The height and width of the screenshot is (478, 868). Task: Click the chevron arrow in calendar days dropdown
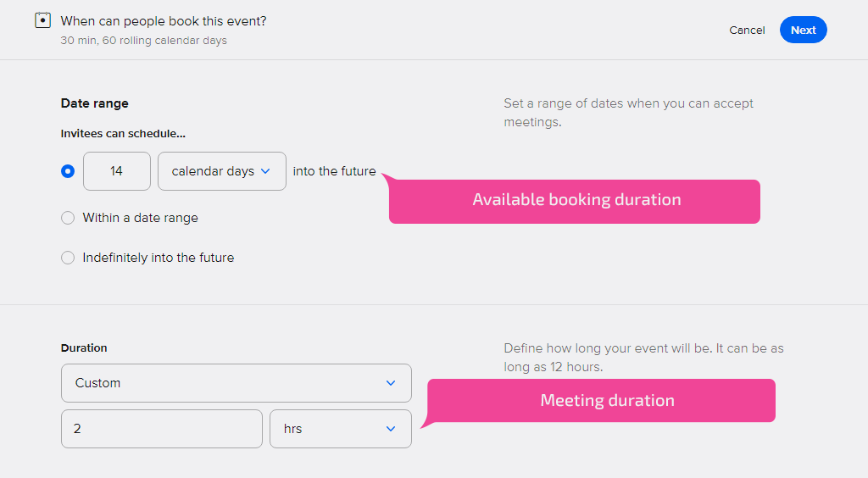click(265, 171)
